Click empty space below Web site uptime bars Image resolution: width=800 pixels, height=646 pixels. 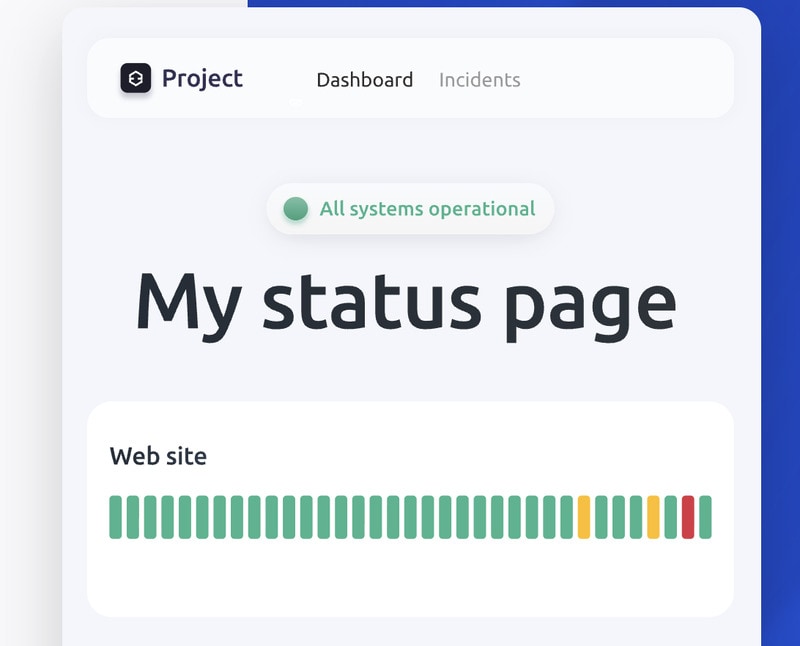(410, 580)
